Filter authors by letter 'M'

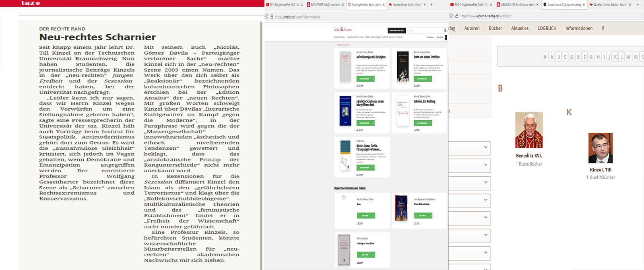point(628,57)
